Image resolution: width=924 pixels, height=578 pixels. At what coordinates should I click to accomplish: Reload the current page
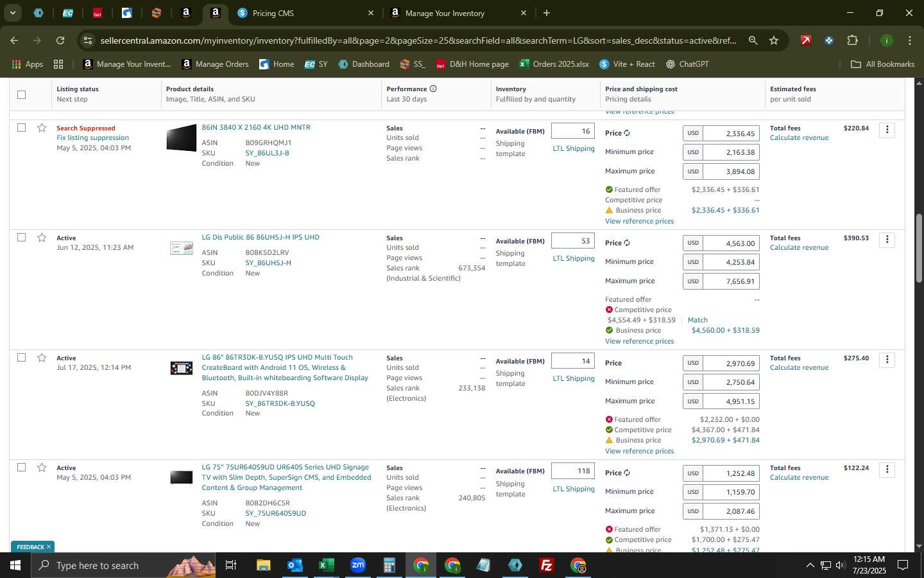(60, 40)
